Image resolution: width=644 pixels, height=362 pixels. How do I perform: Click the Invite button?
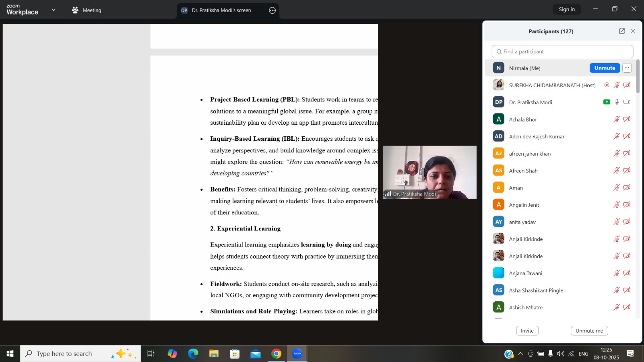pos(527,331)
